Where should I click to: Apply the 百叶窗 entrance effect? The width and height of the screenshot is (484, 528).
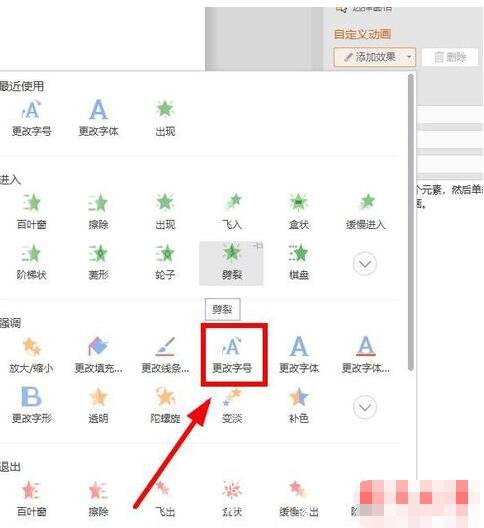(31, 211)
